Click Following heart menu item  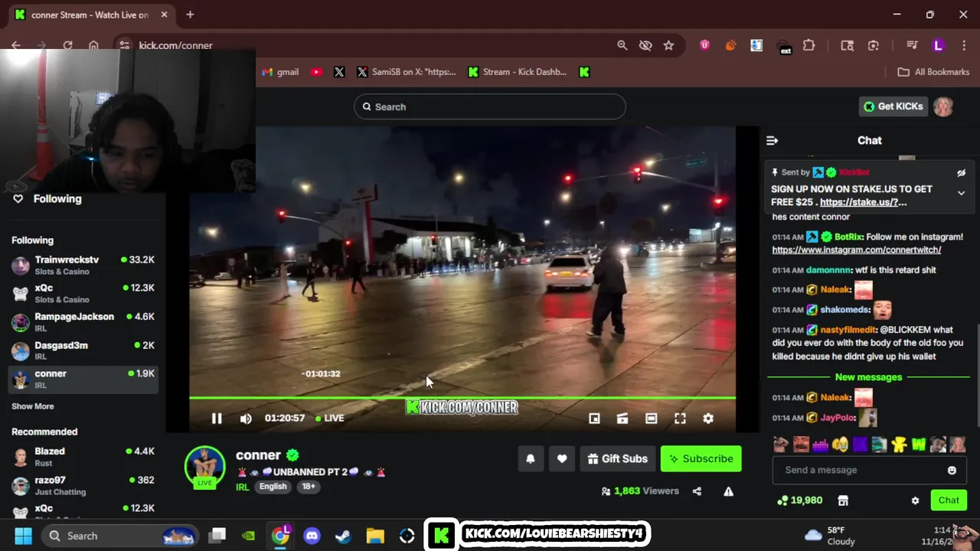[47, 199]
